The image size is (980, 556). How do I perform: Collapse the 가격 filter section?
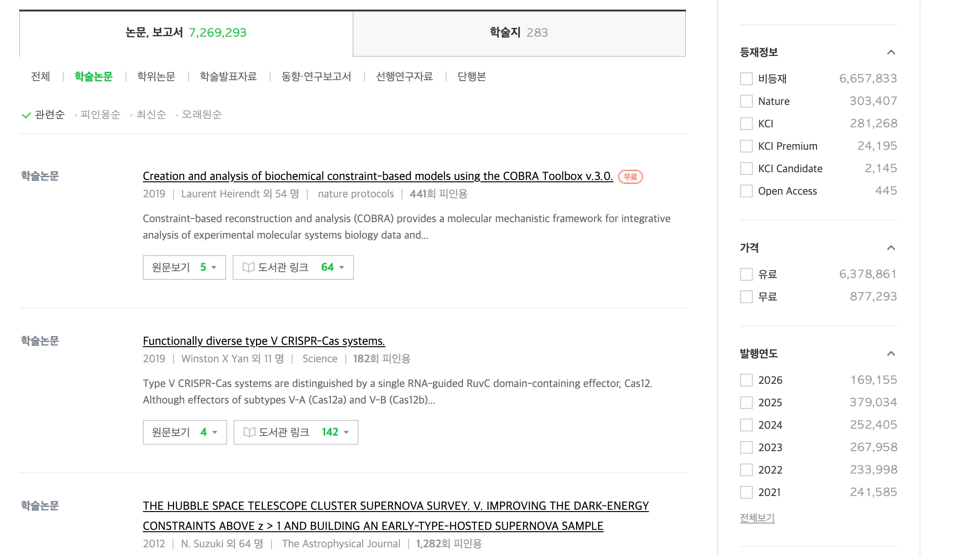click(891, 248)
